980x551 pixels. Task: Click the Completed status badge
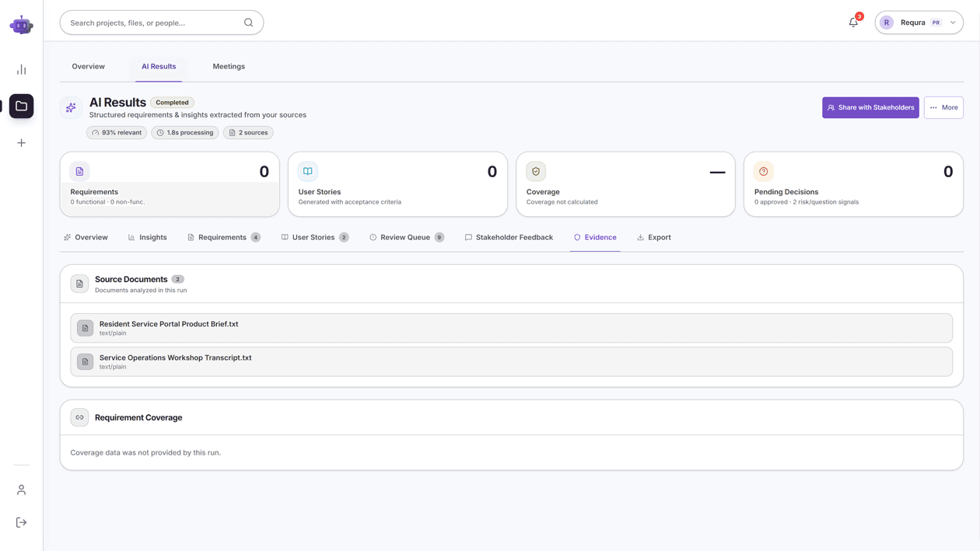(x=172, y=103)
